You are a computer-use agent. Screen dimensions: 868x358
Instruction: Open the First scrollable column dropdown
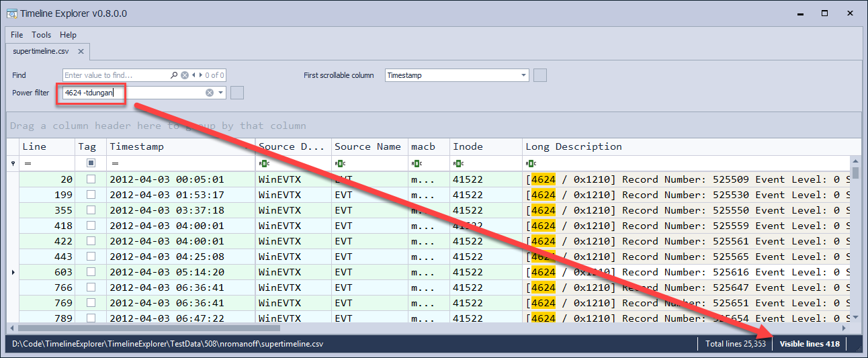click(x=523, y=75)
